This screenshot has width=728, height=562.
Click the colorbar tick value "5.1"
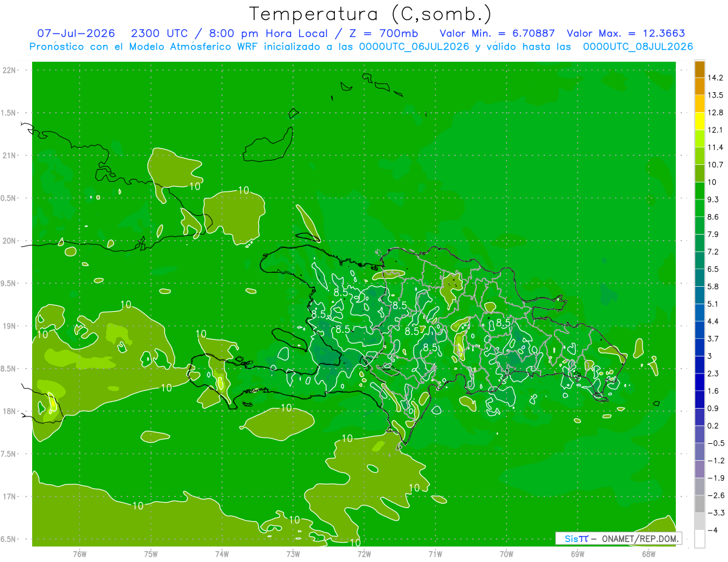click(x=713, y=304)
